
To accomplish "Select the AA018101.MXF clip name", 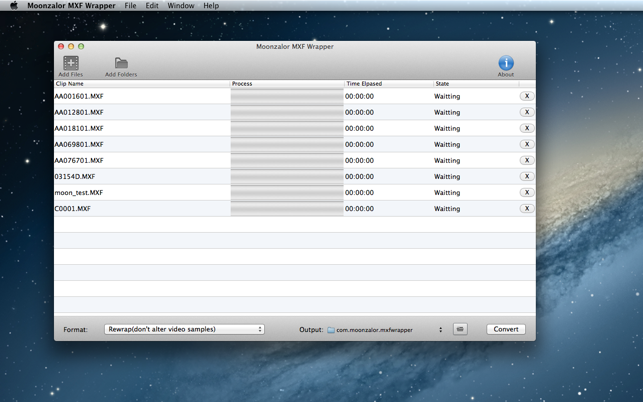I will click(79, 128).
